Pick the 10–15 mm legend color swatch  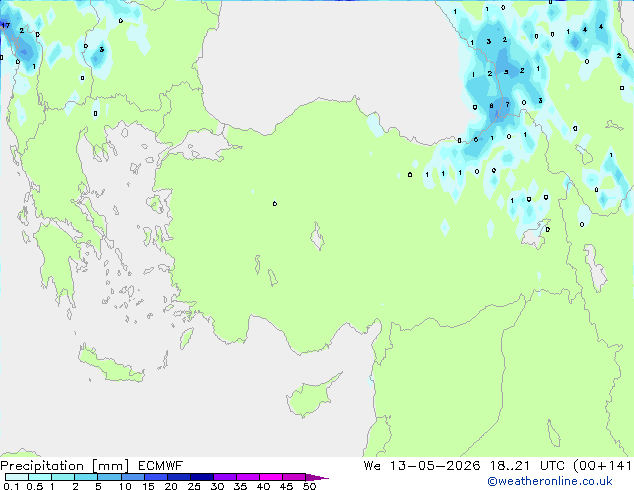[132, 477]
